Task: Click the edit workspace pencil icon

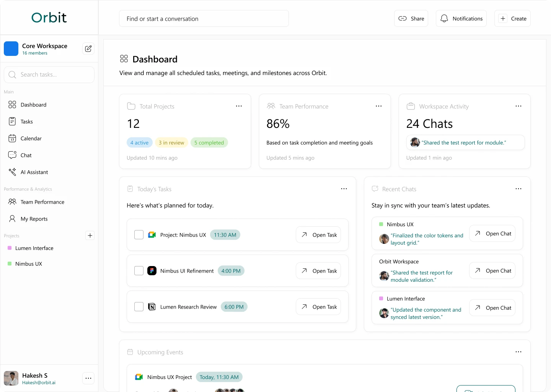Action: tap(88, 49)
